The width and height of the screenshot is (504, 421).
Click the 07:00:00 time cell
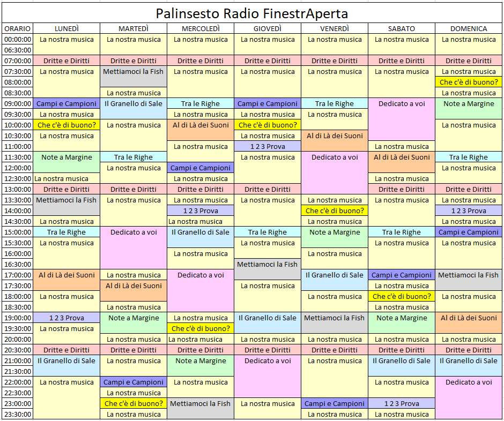[17, 61]
